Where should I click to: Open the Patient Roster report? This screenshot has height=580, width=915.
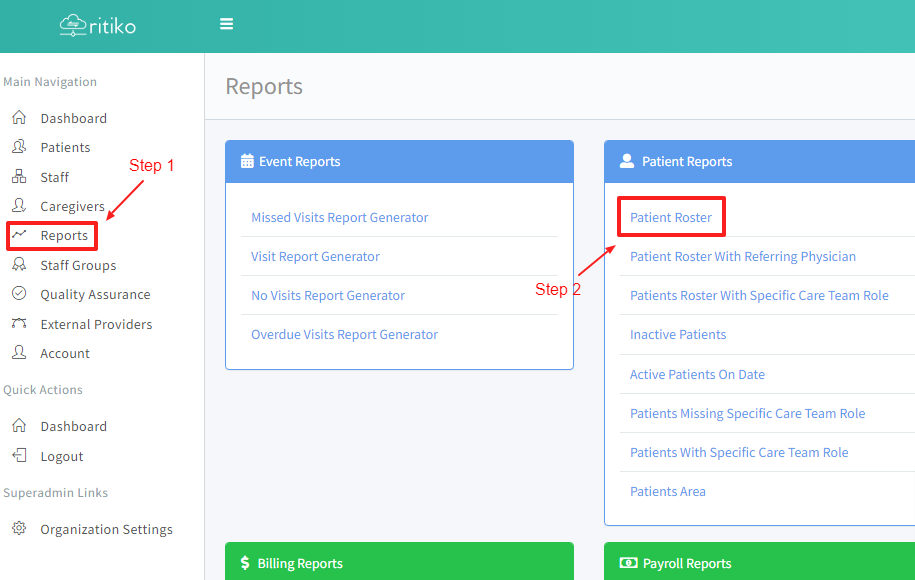tap(671, 217)
